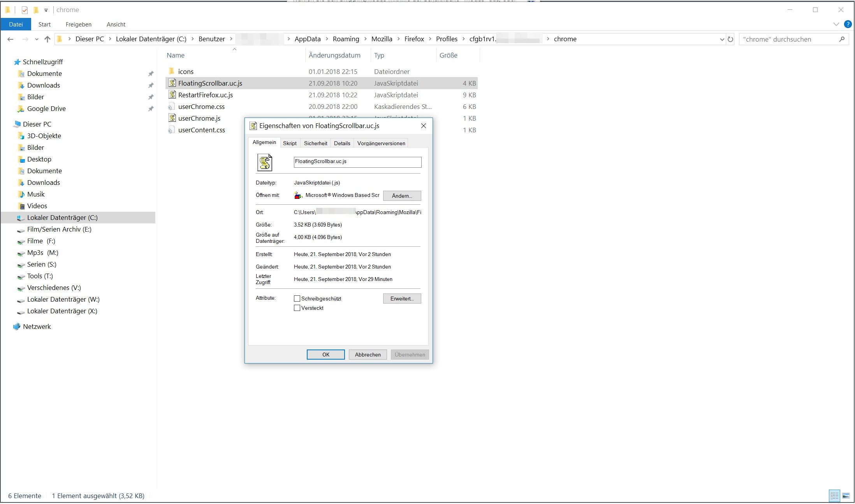The height and width of the screenshot is (504, 855).
Task: Switch to large thumbnails view icon
Action: [846, 496]
